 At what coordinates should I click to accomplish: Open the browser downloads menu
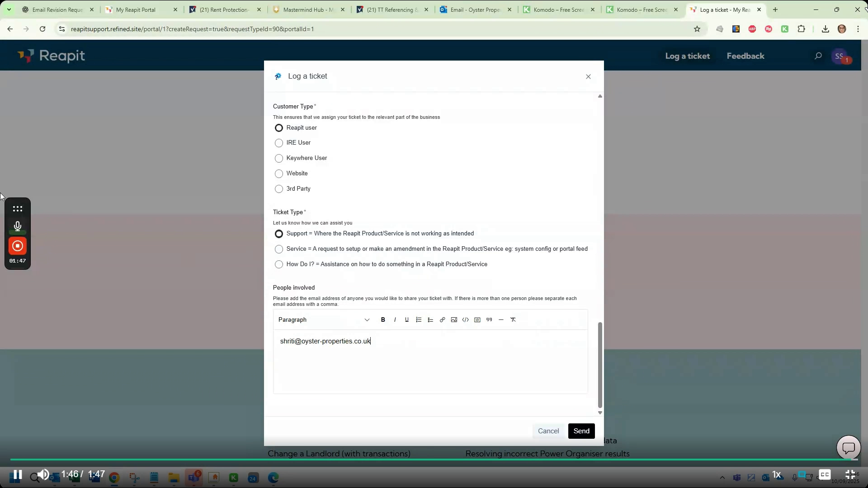826,28
